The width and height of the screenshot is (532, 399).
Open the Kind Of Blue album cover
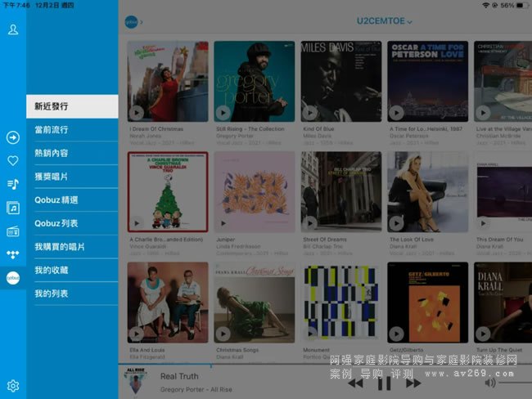coord(341,82)
